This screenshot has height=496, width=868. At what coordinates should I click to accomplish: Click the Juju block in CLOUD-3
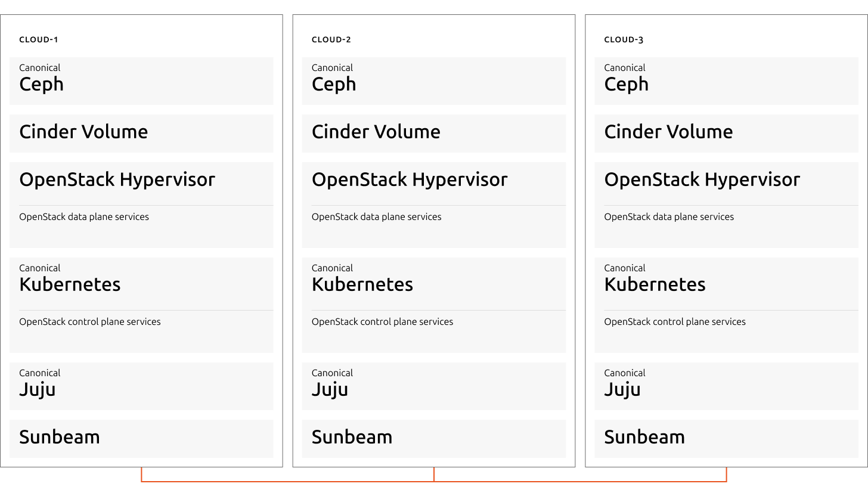click(x=727, y=386)
